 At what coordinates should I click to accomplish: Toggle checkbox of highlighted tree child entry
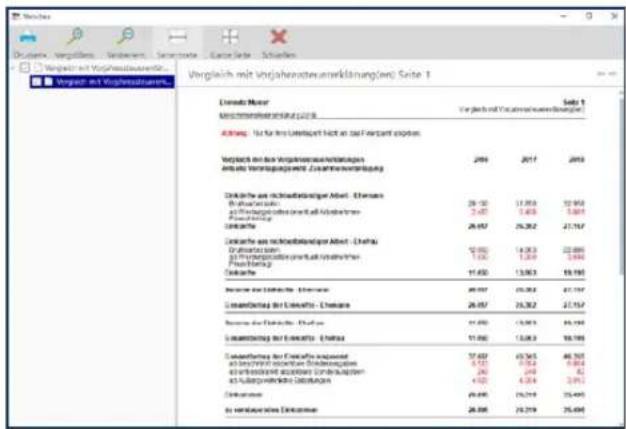[36, 81]
